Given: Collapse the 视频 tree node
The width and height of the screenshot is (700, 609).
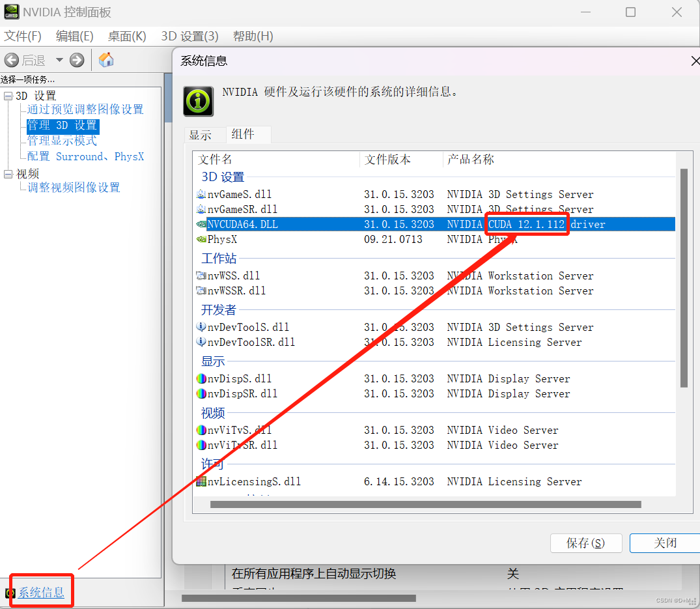Looking at the screenshot, I should coord(8,174).
